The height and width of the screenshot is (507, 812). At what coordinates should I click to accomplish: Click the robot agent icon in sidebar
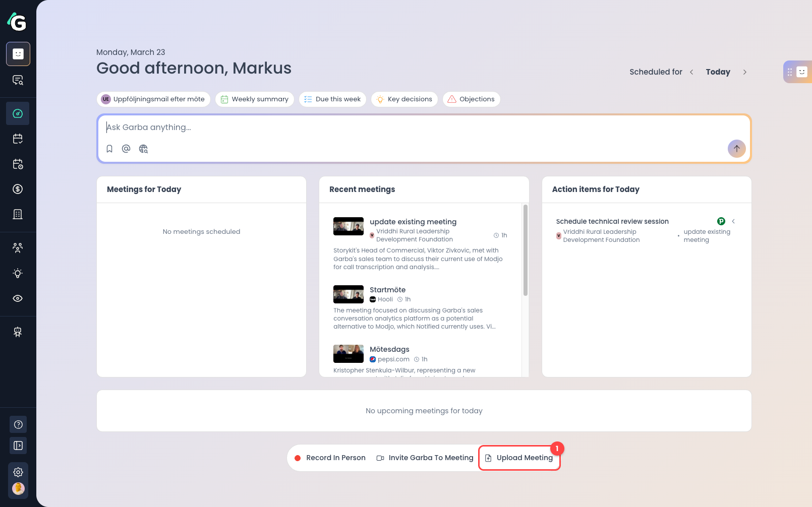point(18,332)
